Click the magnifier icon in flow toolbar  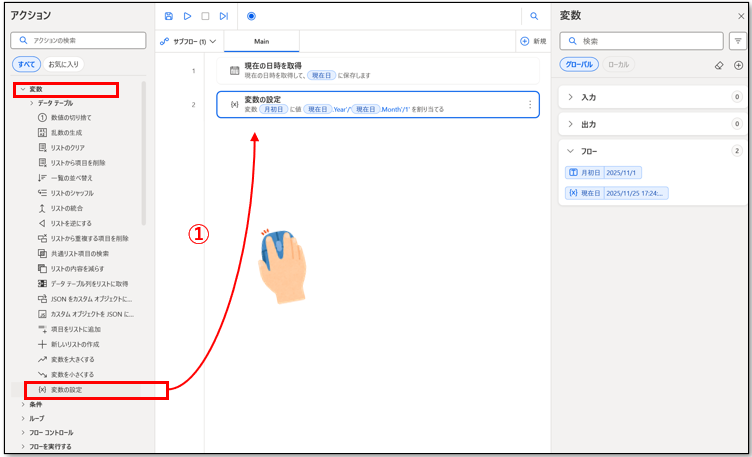coord(534,16)
